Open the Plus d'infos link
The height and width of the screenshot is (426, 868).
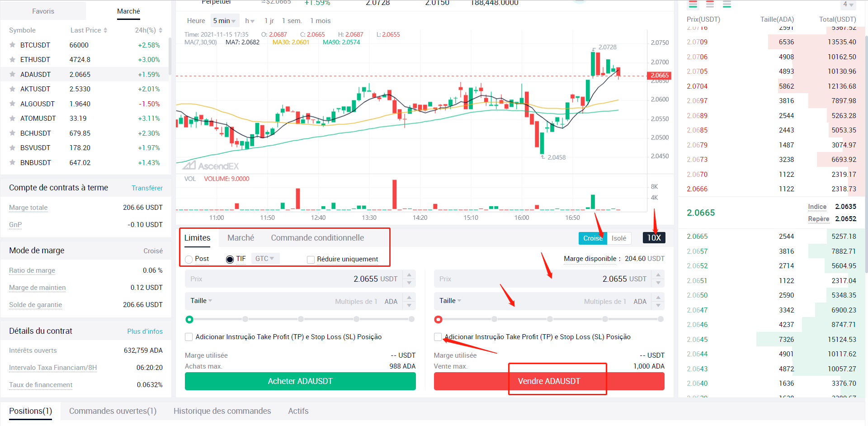pos(145,331)
